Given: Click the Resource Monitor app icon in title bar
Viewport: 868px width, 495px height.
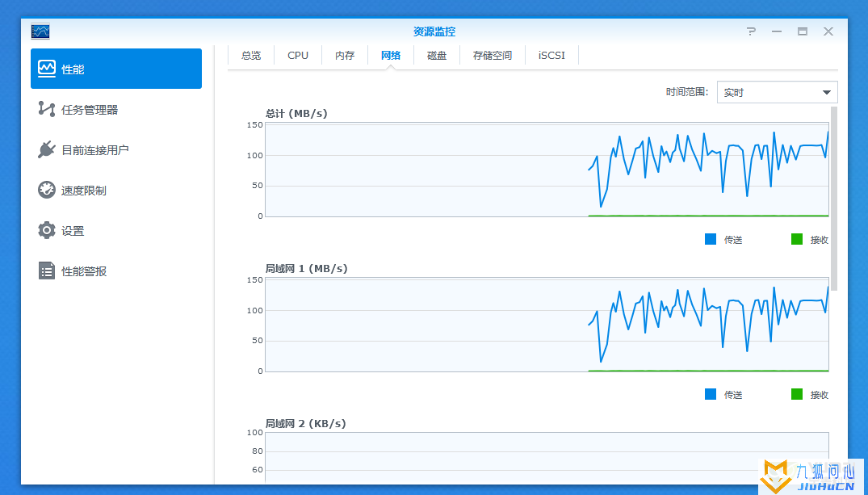Looking at the screenshot, I should 40,31.
